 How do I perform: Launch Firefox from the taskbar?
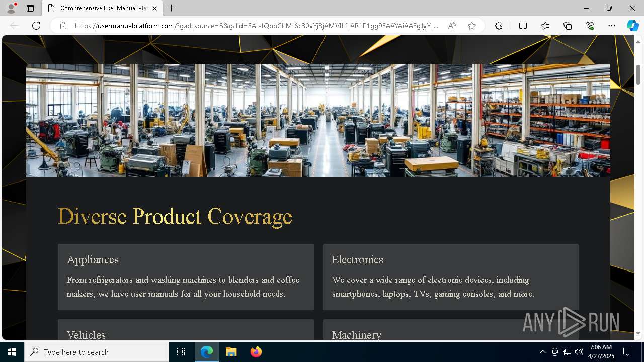click(x=256, y=352)
